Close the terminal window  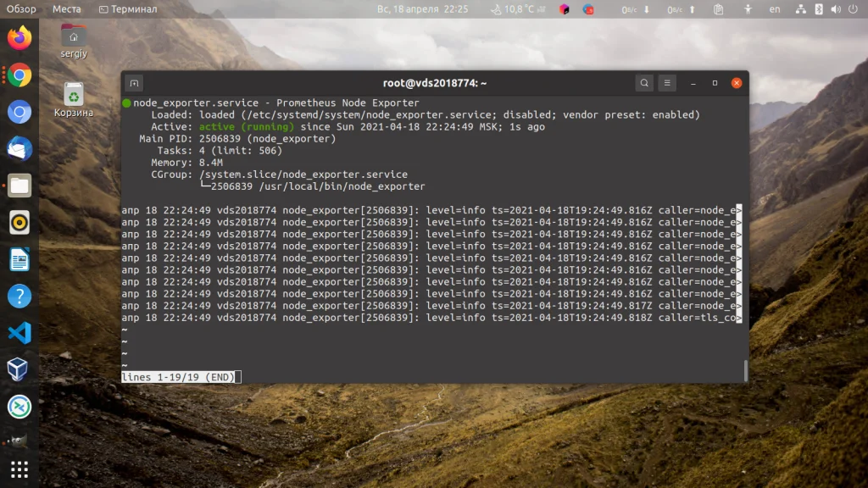pyautogui.click(x=737, y=83)
